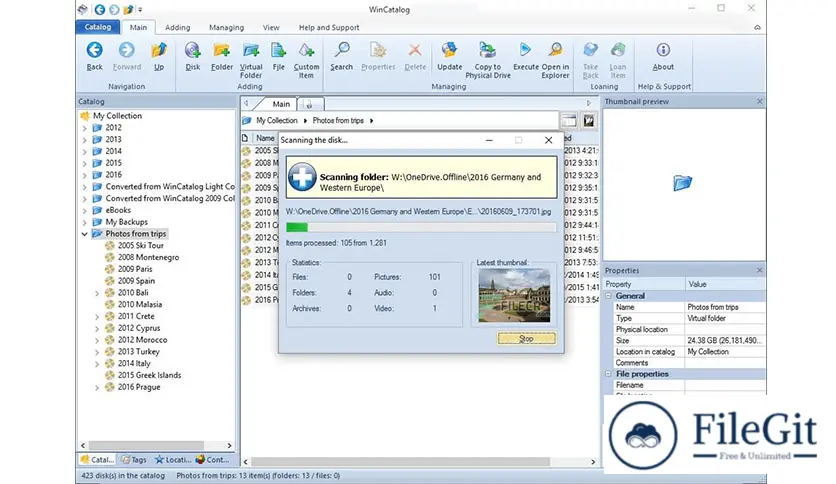Go Back in ribbon navigation
The height and width of the screenshot is (484, 836).
click(x=94, y=56)
